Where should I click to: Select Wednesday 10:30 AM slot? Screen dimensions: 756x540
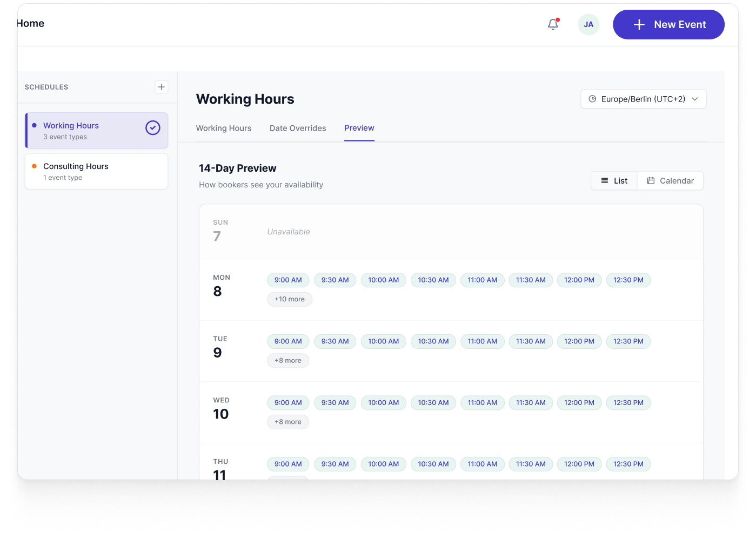[x=433, y=403]
